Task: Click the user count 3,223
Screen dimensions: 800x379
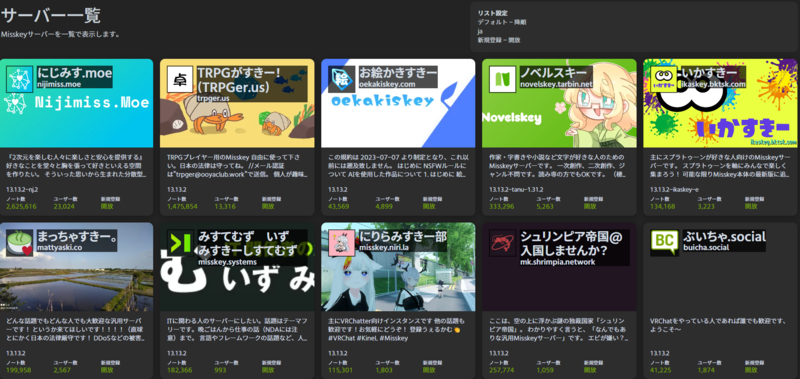Action: (x=707, y=207)
